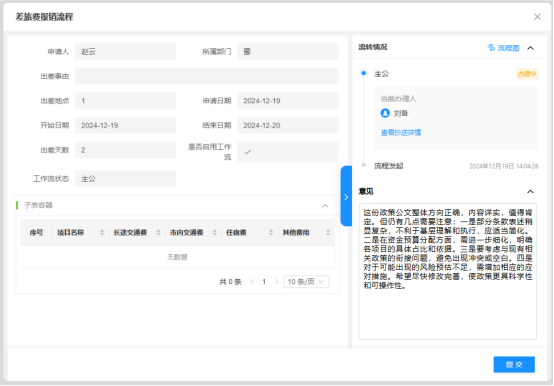
Task: Collapse the right panel with blue arrow handle
Action: (x=346, y=196)
